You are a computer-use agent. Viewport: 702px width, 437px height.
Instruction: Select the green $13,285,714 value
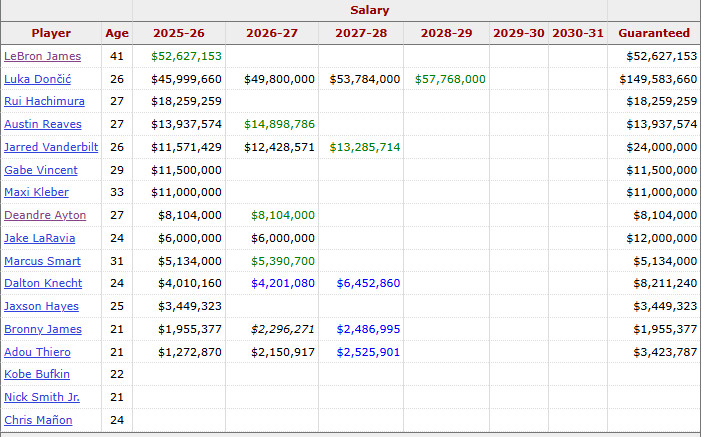click(x=365, y=147)
